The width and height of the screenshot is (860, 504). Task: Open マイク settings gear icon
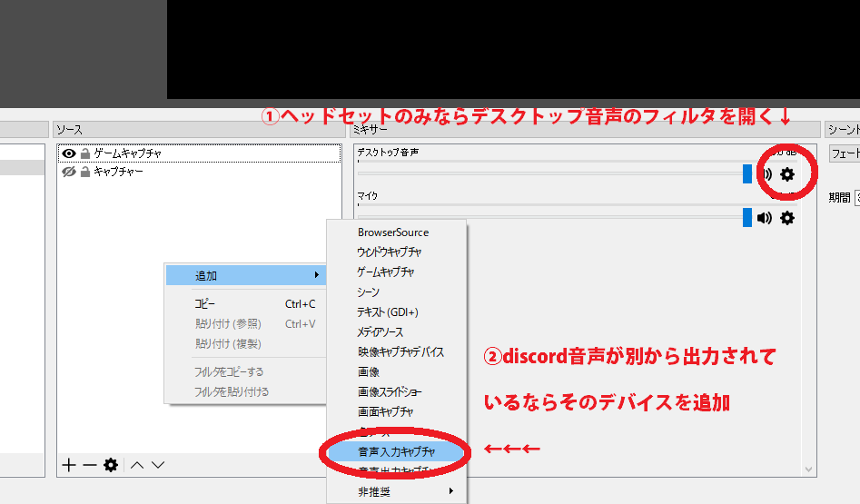[x=787, y=218]
